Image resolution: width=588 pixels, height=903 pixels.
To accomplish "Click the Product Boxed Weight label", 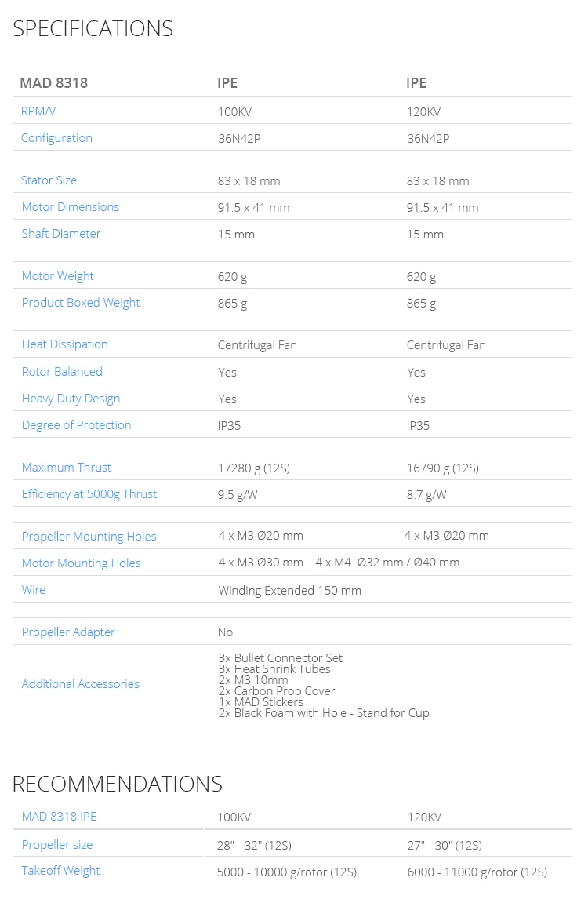I will [81, 303].
